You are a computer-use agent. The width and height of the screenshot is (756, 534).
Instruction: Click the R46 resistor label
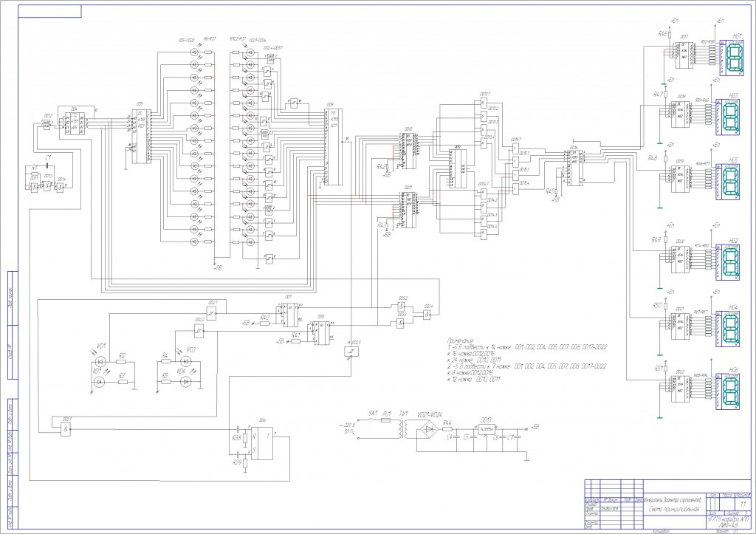[x=662, y=34]
